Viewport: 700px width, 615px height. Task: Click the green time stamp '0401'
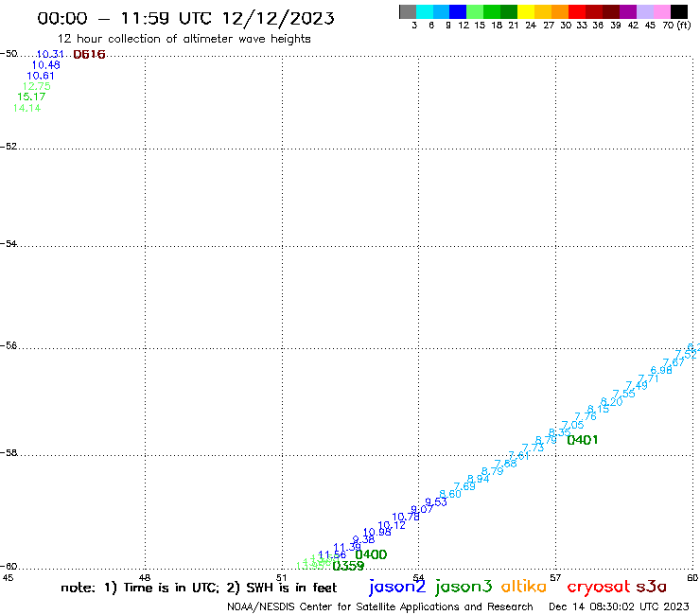click(x=583, y=440)
